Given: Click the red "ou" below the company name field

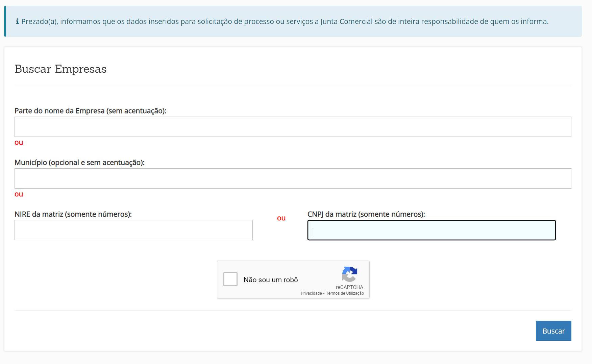Looking at the screenshot, I should (19, 143).
